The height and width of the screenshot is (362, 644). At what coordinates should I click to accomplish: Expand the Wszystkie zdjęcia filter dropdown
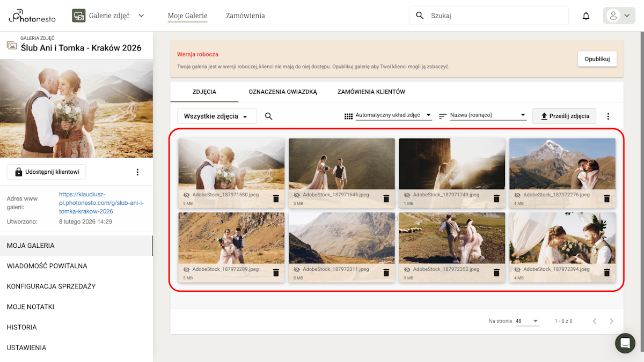click(x=216, y=116)
